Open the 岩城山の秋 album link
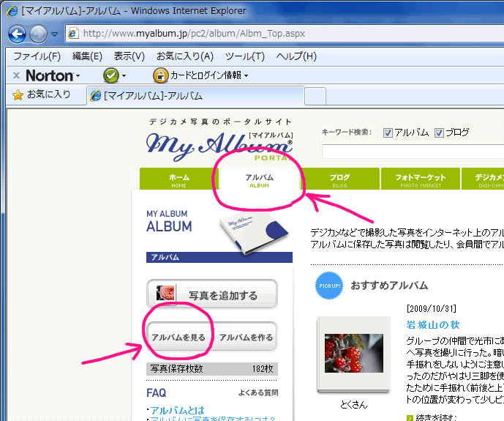The width and height of the screenshot is (504, 421). [433, 325]
